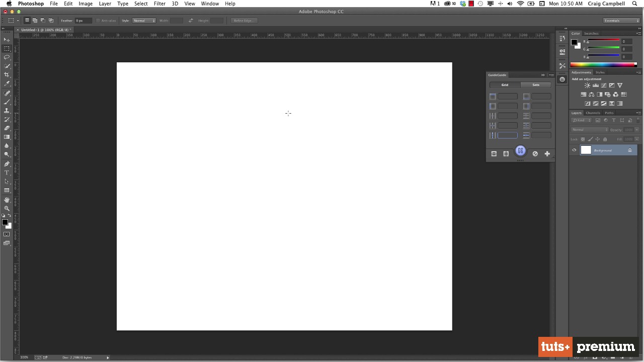Image resolution: width=644 pixels, height=362 pixels.
Task: Select the Clone Stamp tool
Action: pyautogui.click(x=7, y=111)
